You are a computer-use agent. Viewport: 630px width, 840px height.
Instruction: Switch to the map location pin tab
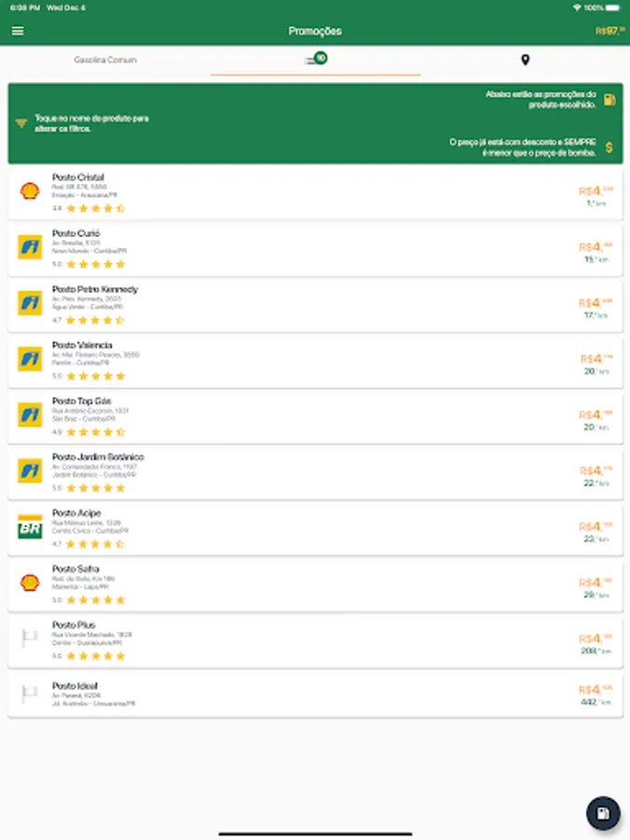pyautogui.click(x=525, y=60)
